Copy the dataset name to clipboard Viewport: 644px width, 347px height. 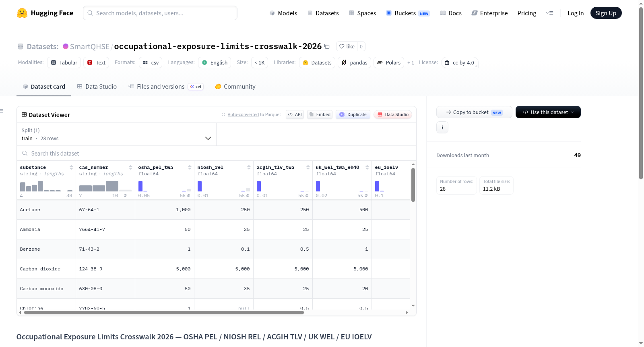327,46
